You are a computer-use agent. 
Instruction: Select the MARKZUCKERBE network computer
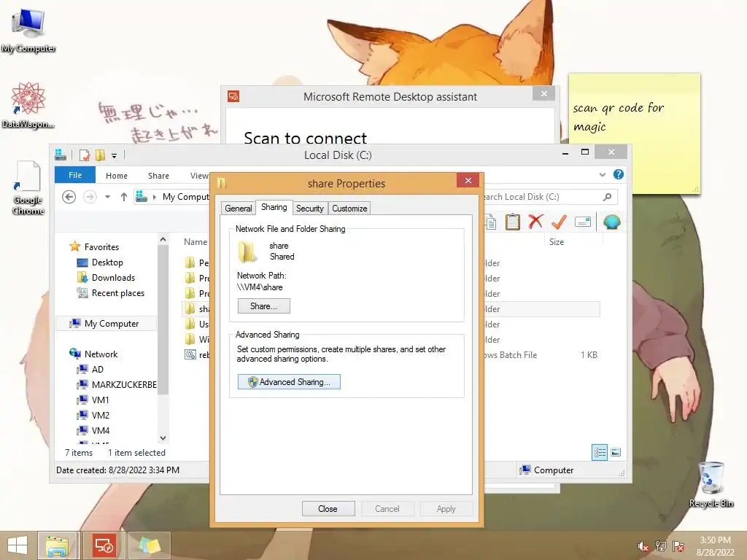(124, 384)
